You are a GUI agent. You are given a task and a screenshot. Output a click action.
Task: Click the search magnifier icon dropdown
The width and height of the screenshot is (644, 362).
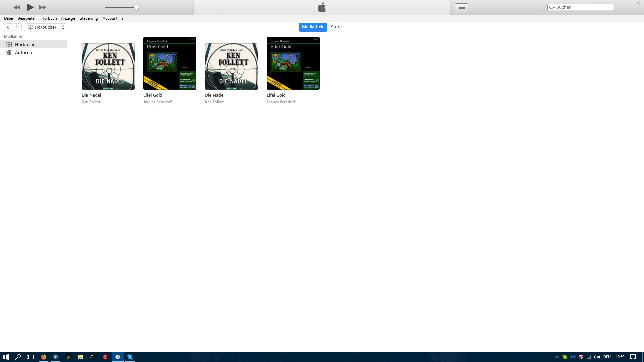tap(552, 7)
